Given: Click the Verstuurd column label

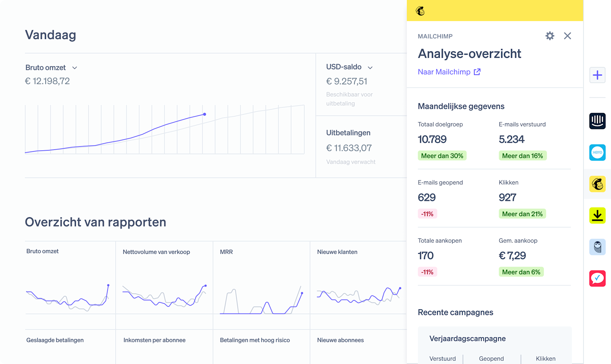Looking at the screenshot, I should (x=442, y=359).
